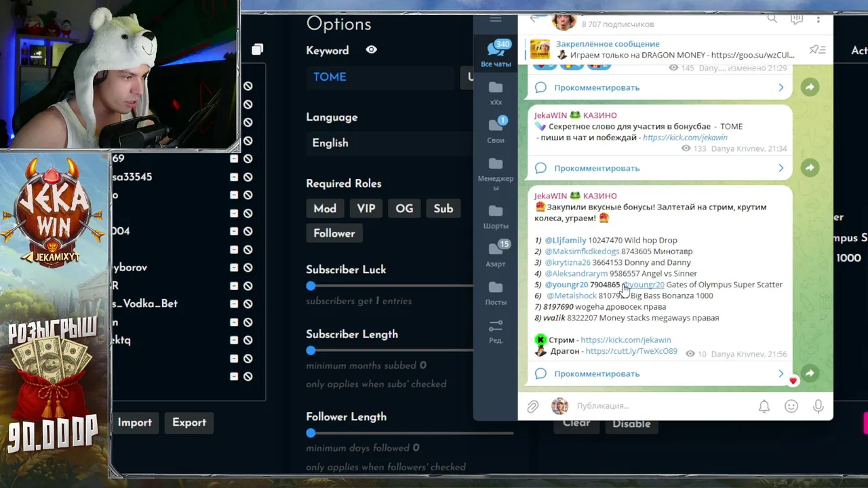Screen dimensions: 868x488
Task: Open the @krytizna26 mention
Action: [x=568, y=262]
